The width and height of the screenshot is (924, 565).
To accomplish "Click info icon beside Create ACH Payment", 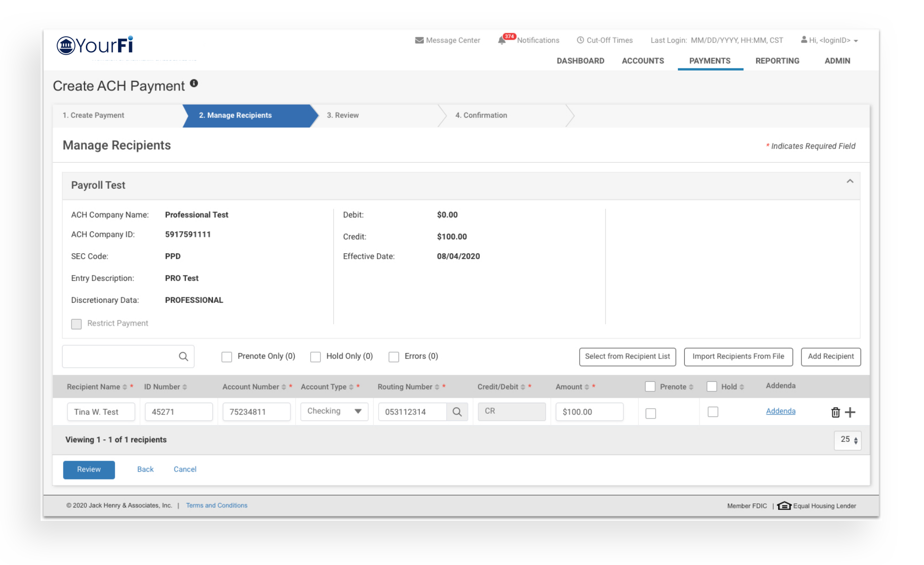I will (x=194, y=83).
